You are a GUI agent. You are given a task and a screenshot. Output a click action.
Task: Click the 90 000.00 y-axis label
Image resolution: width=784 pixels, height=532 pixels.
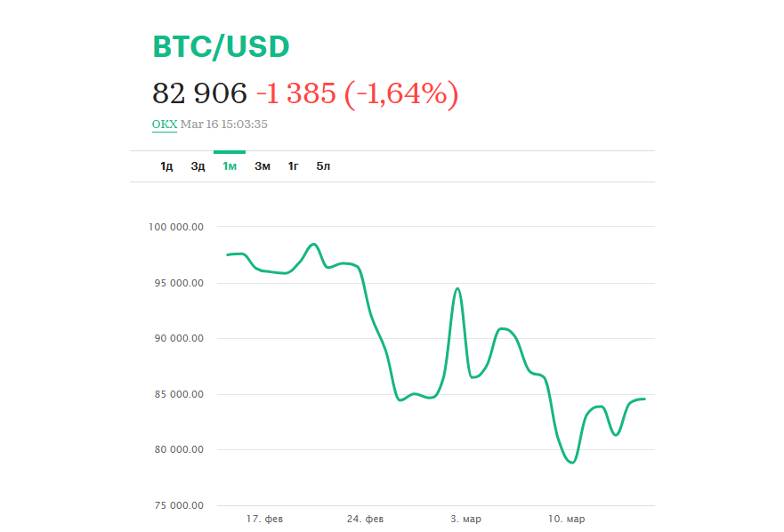tap(179, 338)
